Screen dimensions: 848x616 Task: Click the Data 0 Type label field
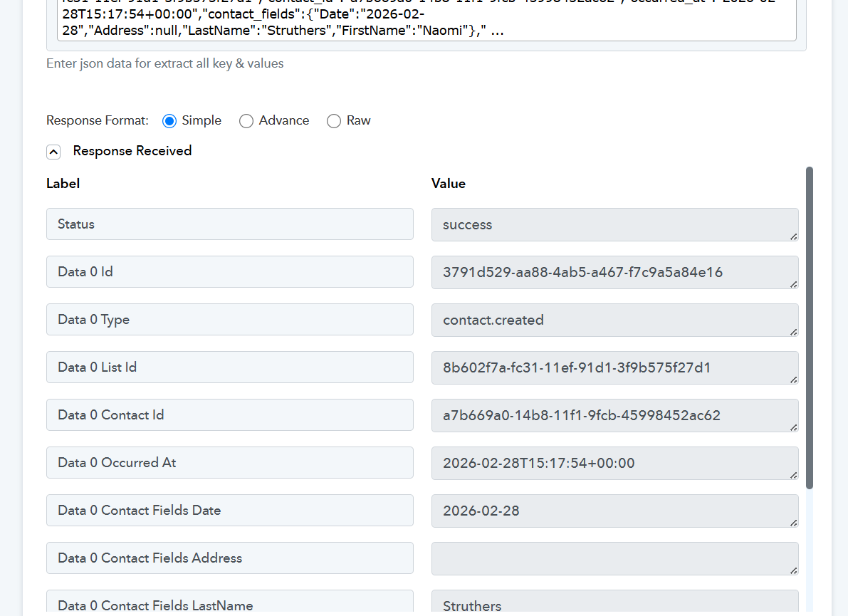pos(229,320)
